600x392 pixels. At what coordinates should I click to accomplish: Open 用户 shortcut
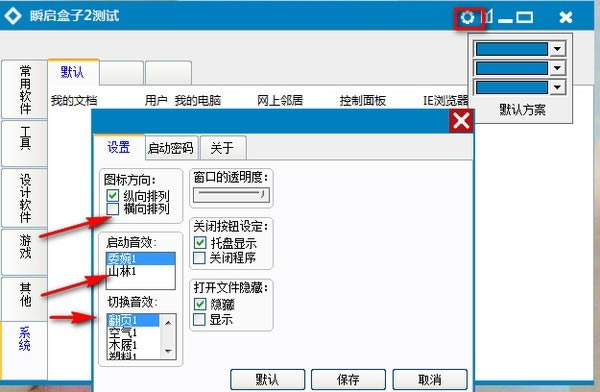156,101
